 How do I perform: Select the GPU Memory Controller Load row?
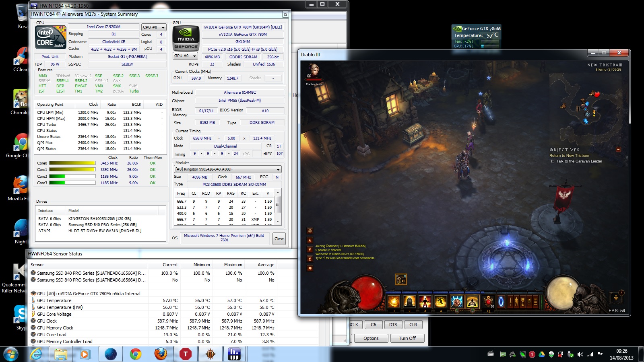click(x=153, y=341)
